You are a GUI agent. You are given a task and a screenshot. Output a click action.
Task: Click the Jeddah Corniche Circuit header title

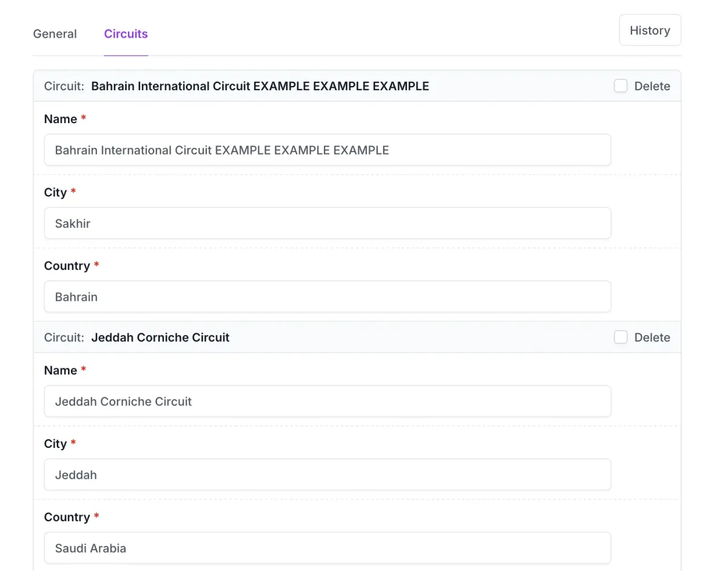tap(160, 338)
